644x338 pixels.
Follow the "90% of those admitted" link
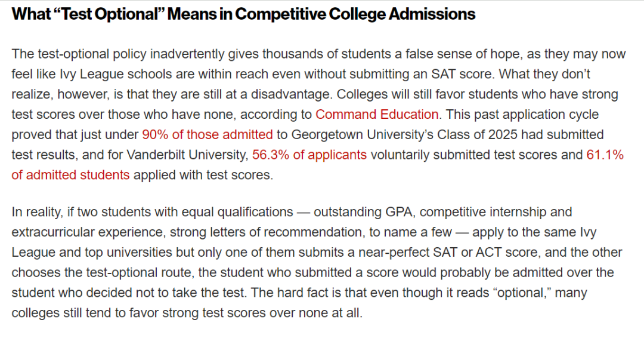(208, 134)
